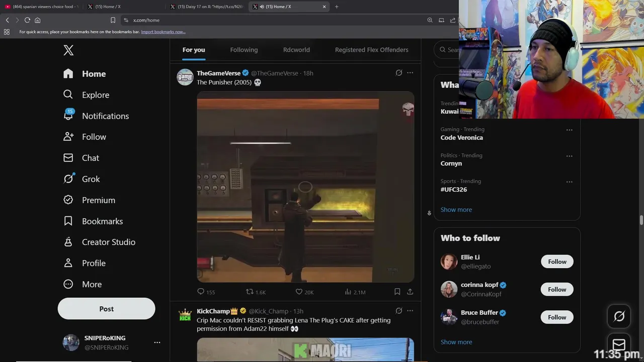Viewport: 644px width, 362px height.
Task: Click the bookmark page icon in address bar
Action: pyautogui.click(x=113, y=20)
